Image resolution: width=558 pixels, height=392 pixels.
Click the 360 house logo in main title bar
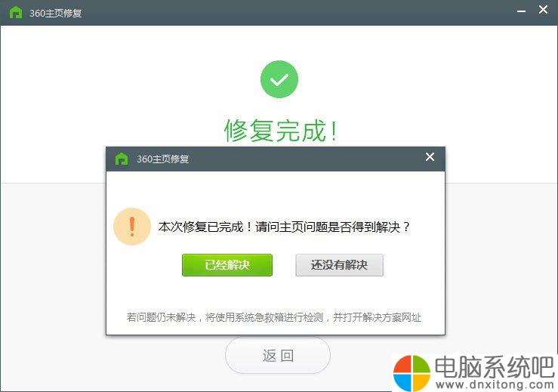(15, 12)
